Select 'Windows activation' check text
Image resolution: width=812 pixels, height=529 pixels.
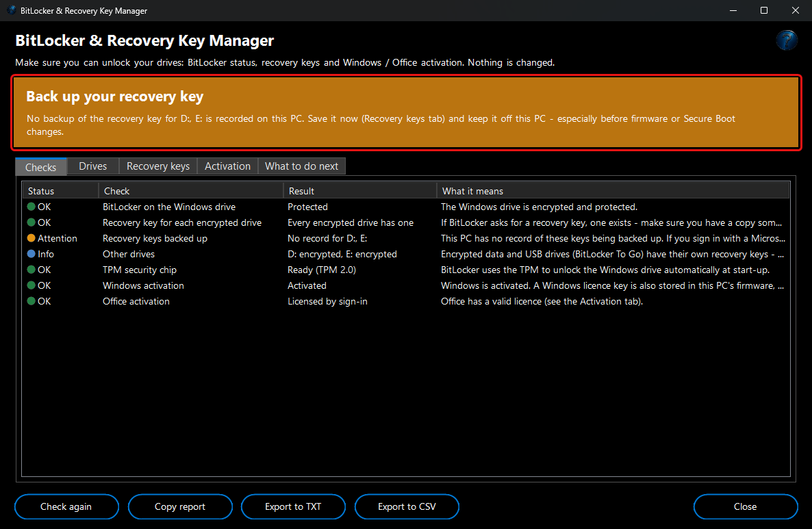pyautogui.click(x=143, y=285)
